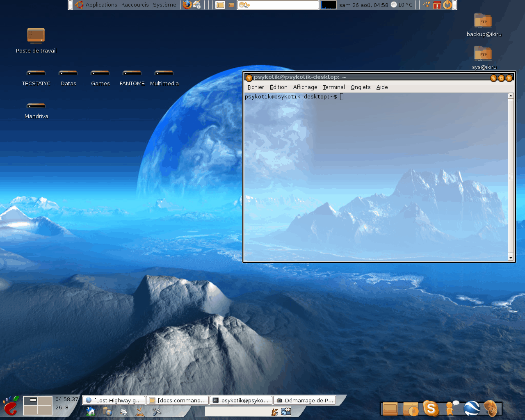
Task: Open "Poste de travail" on the desktop
Action: [36, 35]
